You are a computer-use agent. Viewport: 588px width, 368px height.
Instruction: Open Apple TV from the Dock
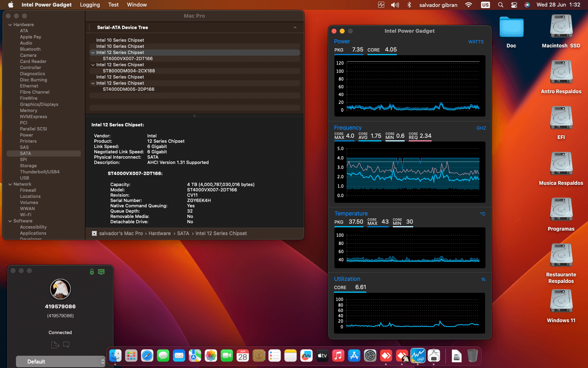pyautogui.click(x=322, y=356)
